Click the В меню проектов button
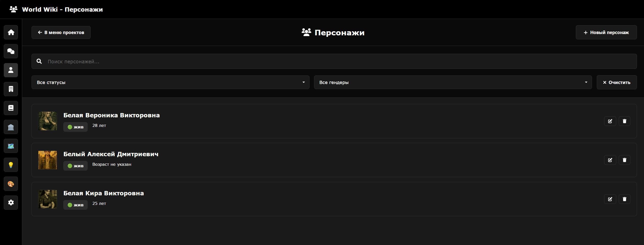The image size is (644, 245). click(x=61, y=33)
